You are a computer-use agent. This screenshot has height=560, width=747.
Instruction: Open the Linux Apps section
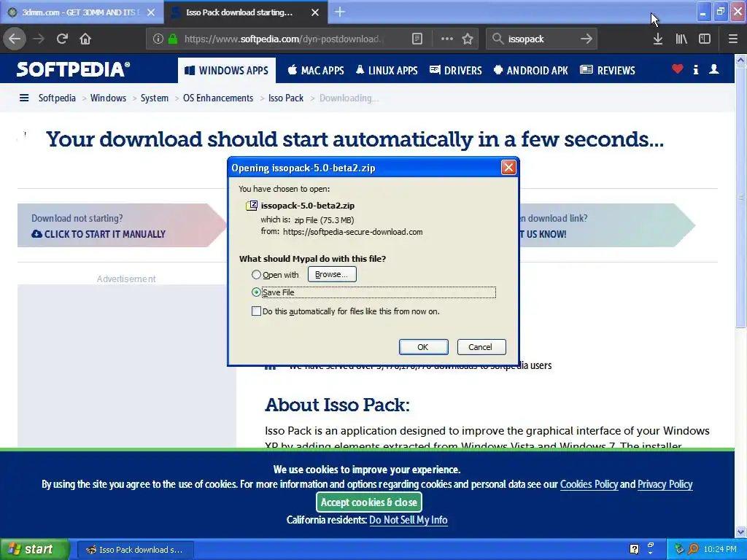(387, 71)
